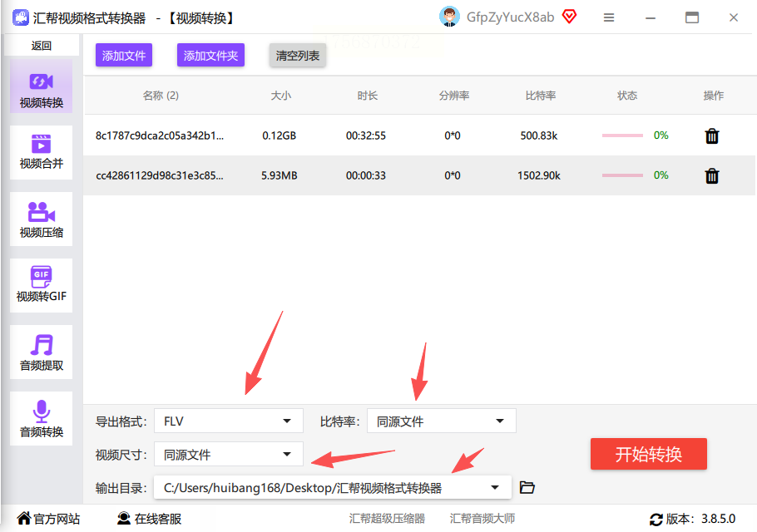
Task: Click the red VIP diamond icon
Action: click(x=569, y=17)
